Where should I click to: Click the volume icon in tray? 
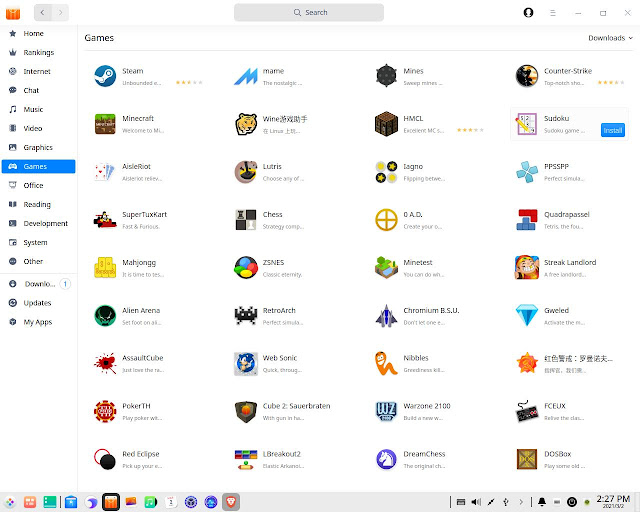[476, 502]
